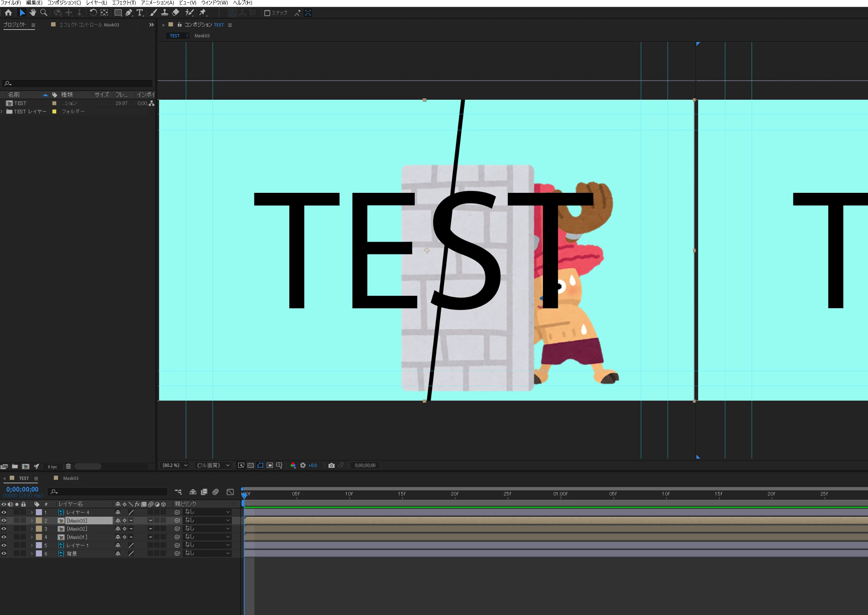Select the Horizontal Type tool
The height and width of the screenshot is (615, 868).
click(x=140, y=13)
